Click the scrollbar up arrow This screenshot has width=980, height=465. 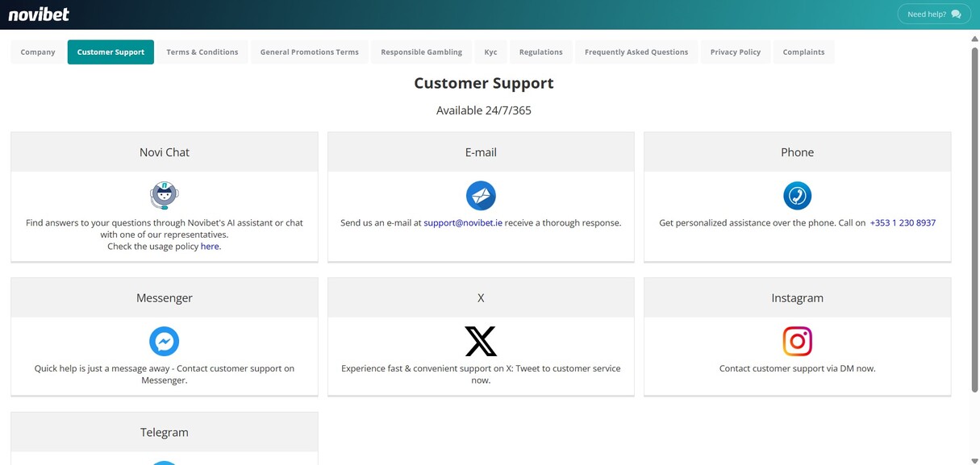click(974, 39)
